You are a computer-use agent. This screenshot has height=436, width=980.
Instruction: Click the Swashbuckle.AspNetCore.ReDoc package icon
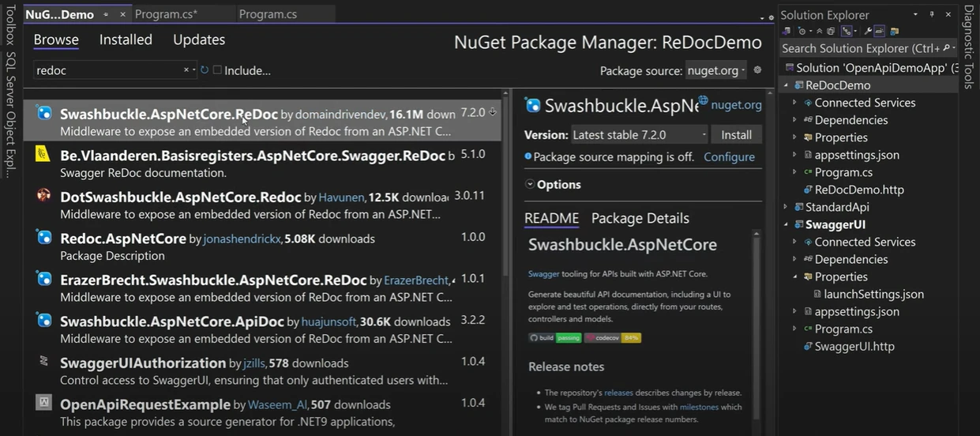(x=45, y=113)
